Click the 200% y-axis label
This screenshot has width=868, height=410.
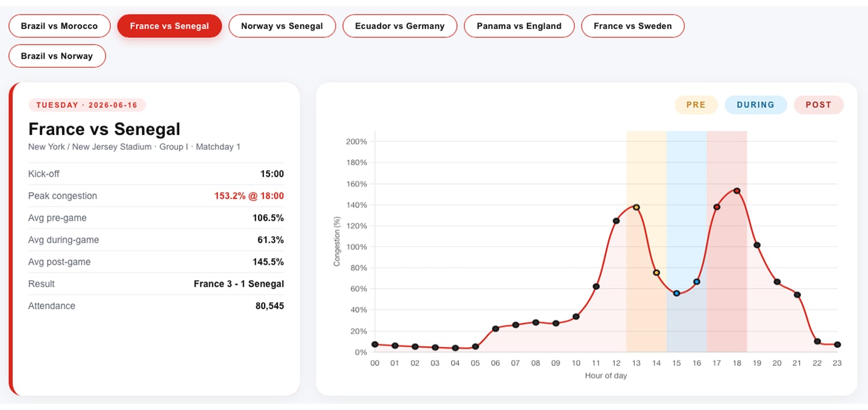point(356,142)
